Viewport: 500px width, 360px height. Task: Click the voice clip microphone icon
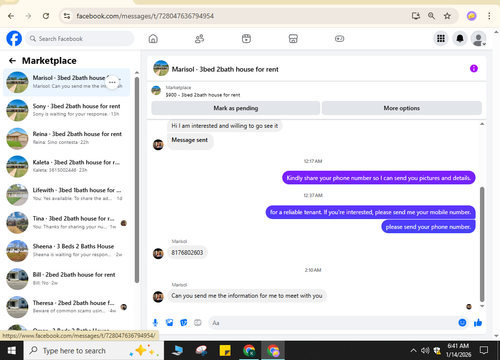tap(155, 323)
